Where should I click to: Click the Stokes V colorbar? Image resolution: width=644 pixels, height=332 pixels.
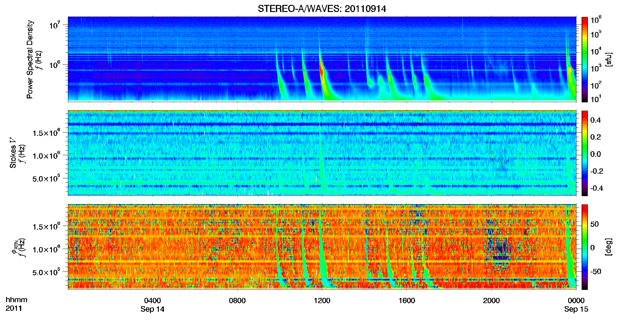[585, 153]
